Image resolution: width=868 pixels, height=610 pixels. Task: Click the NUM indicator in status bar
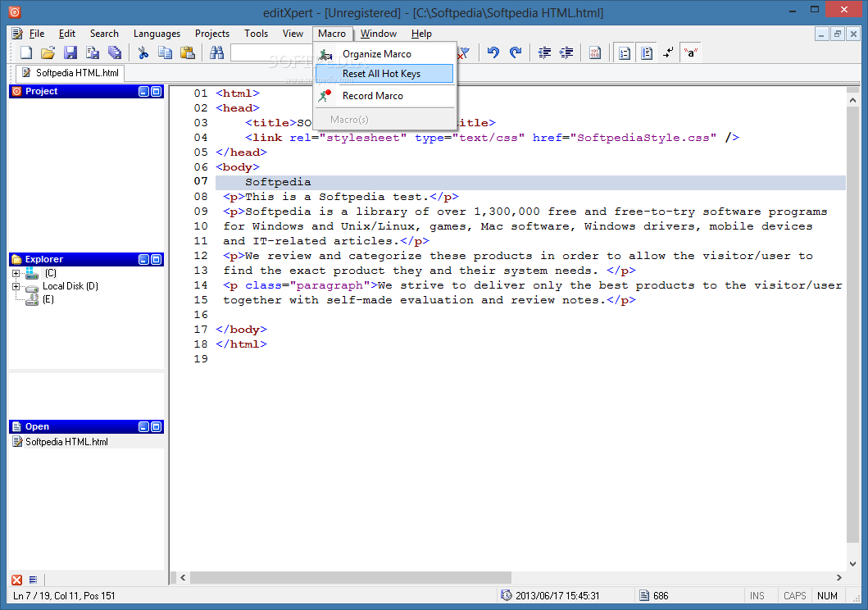coord(827,595)
